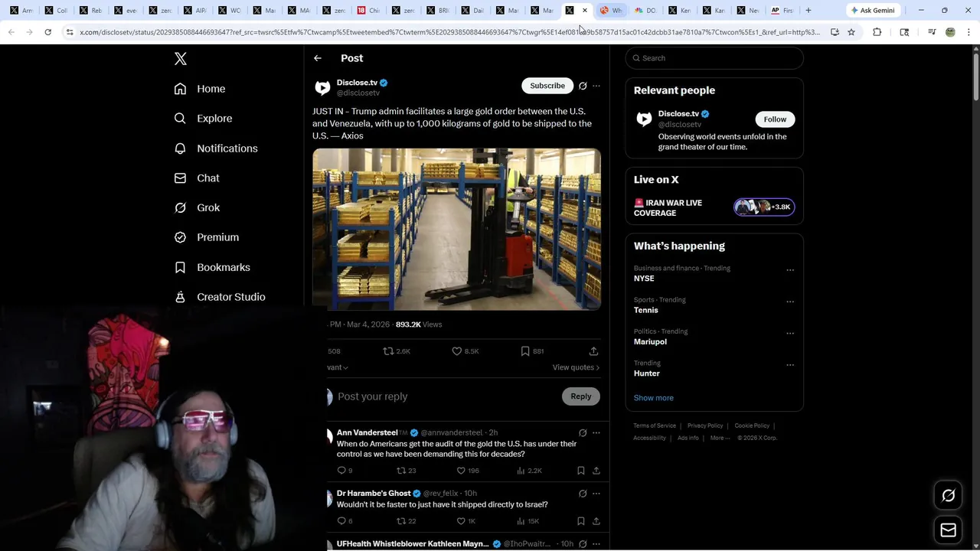This screenshot has width=980, height=551.
Task: Open Cookie Policy link
Action: (x=752, y=425)
